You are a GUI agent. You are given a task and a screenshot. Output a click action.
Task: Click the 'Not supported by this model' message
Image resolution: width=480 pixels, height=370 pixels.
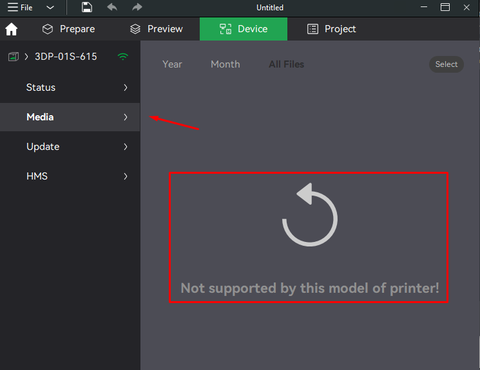[x=310, y=288]
